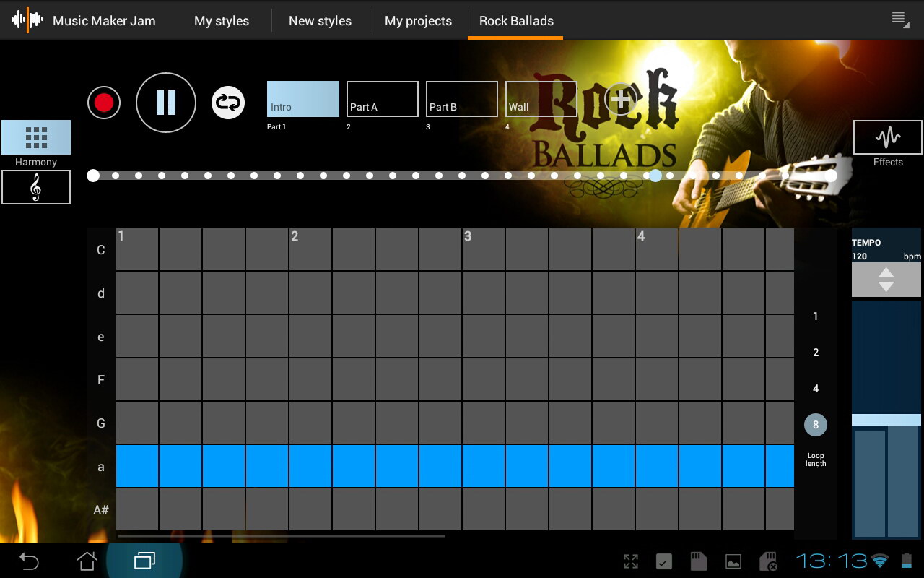Viewport: 924px width, 578px height.
Task: Choose loop length 8
Action: (816, 425)
